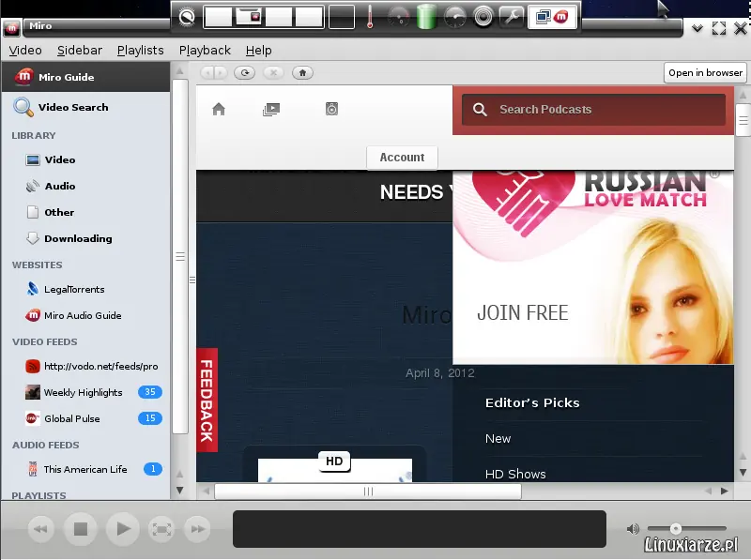Open the Audio library
This screenshot has height=560, width=751.
tap(60, 186)
